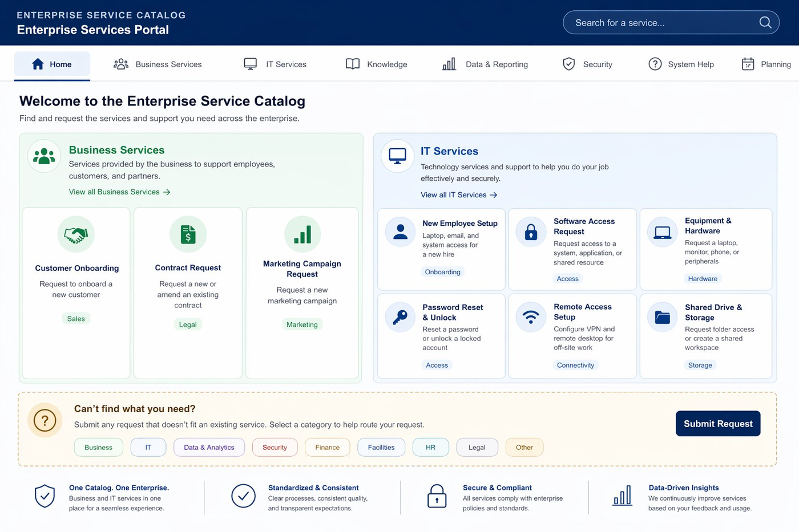Select the Security category chip
Viewport: 799px width, 532px height.
pos(275,447)
